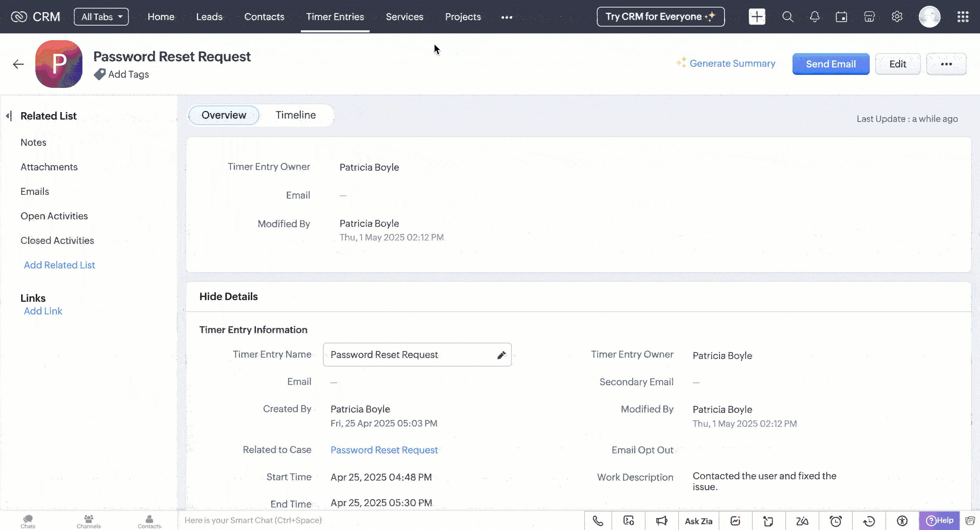The height and width of the screenshot is (530, 980).
Task: Open the search magnifier icon
Action: [x=787, y=17]
